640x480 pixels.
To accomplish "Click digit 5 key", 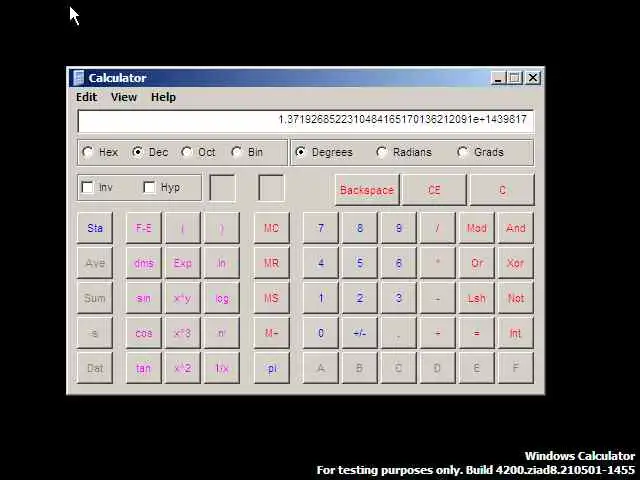I will pos(360,263).
